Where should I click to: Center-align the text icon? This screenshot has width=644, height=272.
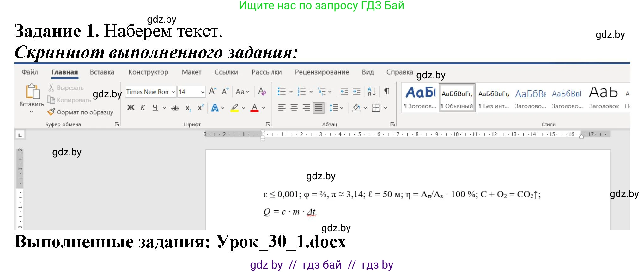pyautogui.click(x=294, y=108)
